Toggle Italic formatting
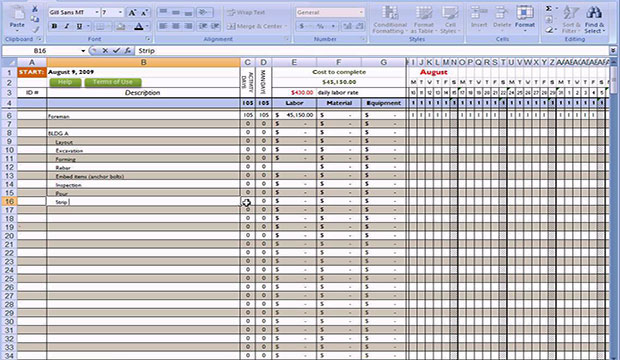Screen dimensions: 620x360 click(x=66, y=27)
